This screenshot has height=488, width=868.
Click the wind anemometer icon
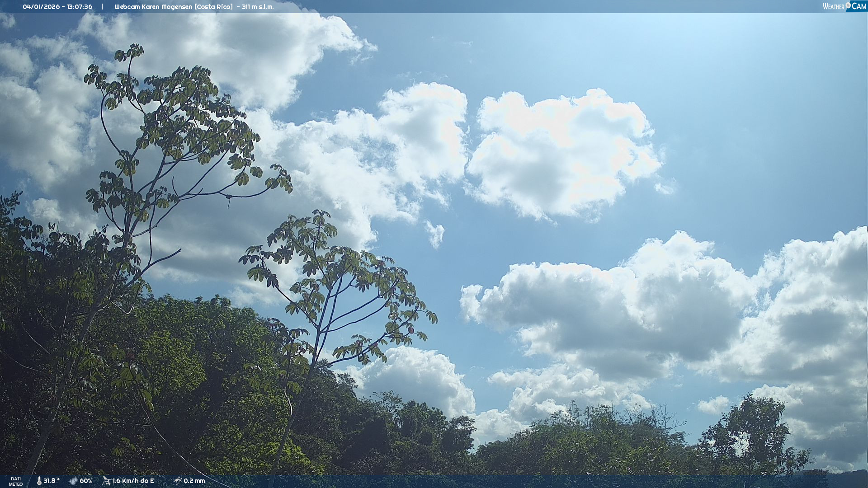(106, 481)
